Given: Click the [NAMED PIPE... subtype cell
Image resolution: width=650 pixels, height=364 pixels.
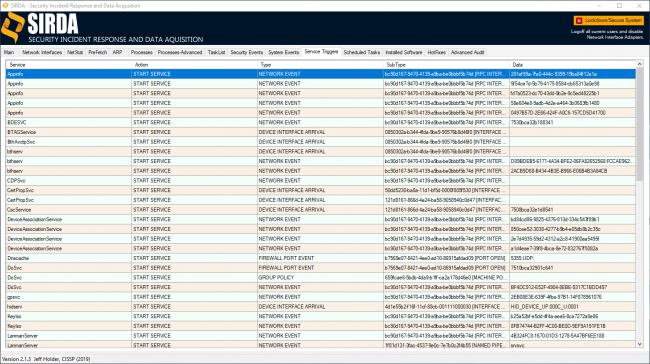Looking at the screenshot, I should [445, 345].
